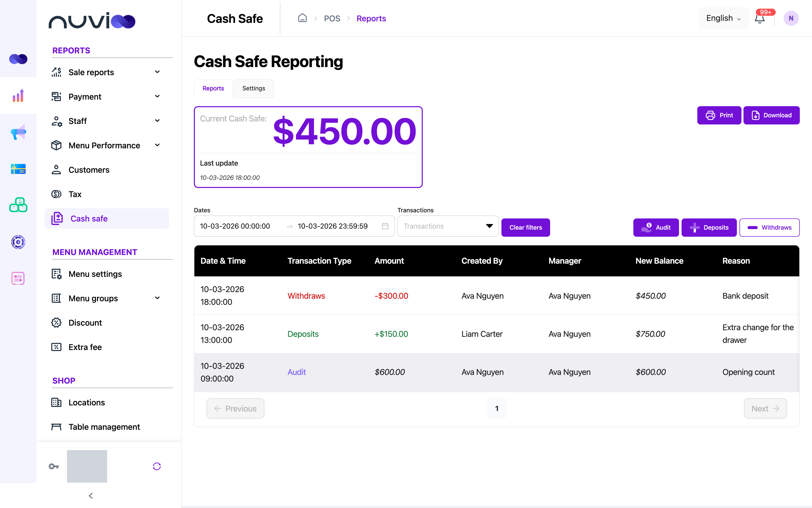
Task: Open the calendar icon in date range
Action: click(385, 226)
